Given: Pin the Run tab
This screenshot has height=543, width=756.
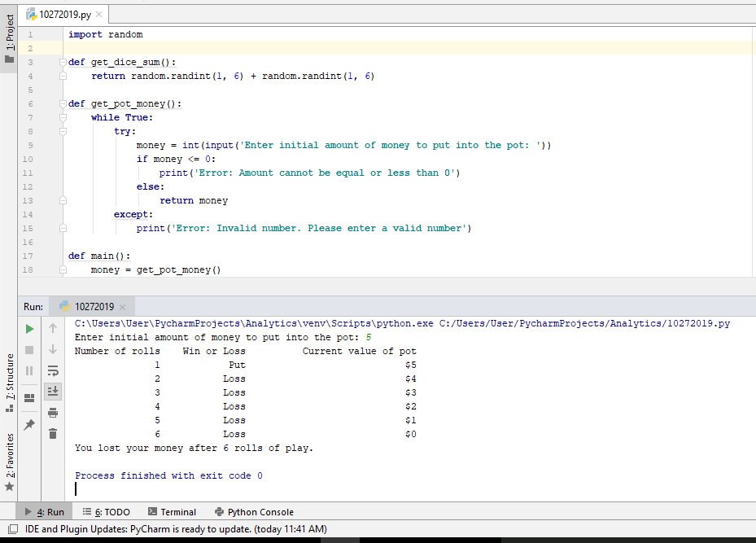Looking at the screenshot, I should pos(29,424).
